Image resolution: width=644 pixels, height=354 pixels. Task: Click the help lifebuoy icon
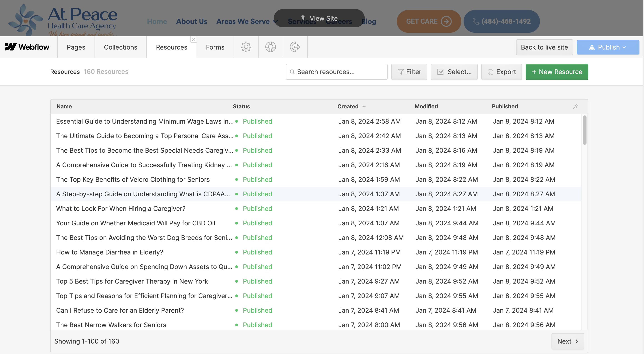pos(270,47)
